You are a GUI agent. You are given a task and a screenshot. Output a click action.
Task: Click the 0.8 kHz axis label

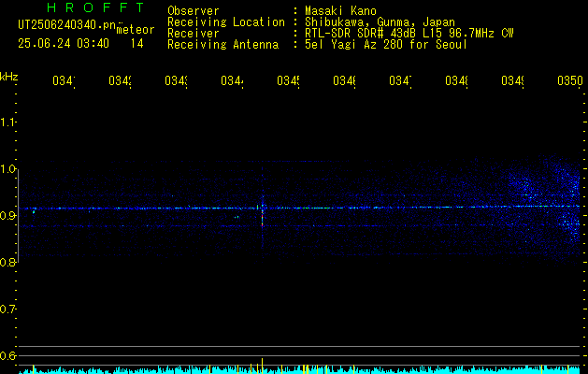click(x=7, y=262)
